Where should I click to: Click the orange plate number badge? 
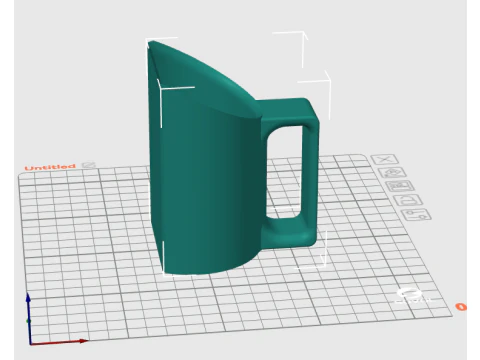pos(461,307)
